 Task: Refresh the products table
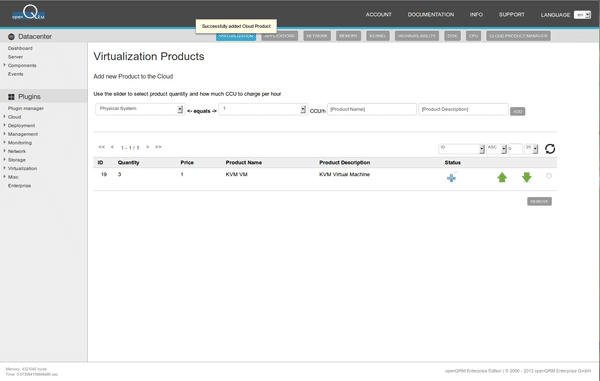tap(550, 148)
